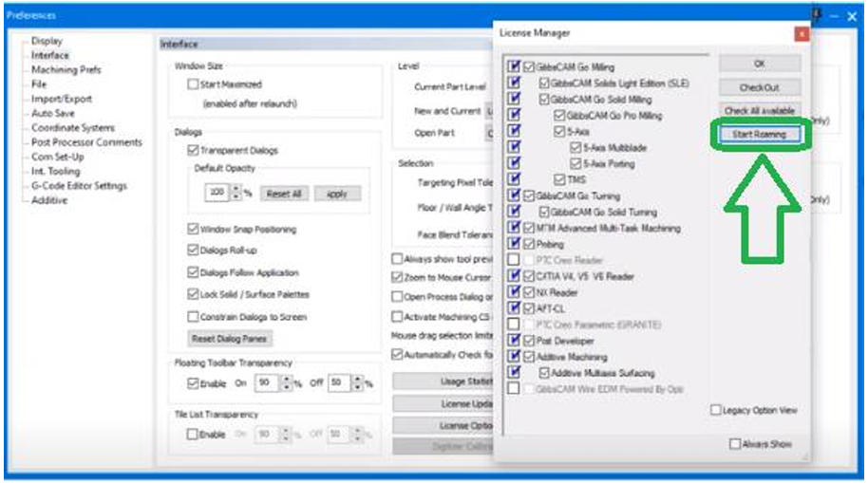Image resolution: width=868 pixels, height=483 pixels.
Task: Click Floating Toolbar On percentage spinner
Action: 286,382
